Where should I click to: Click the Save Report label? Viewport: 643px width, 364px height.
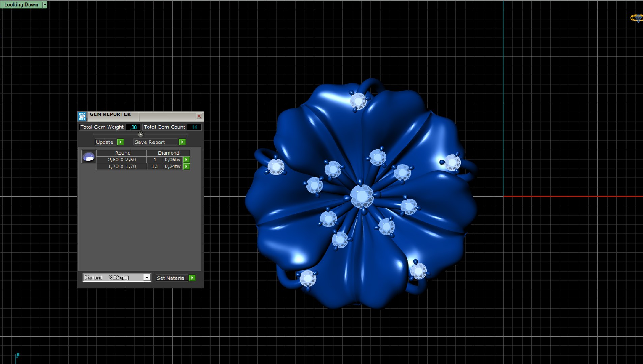[x=156, y=142]
